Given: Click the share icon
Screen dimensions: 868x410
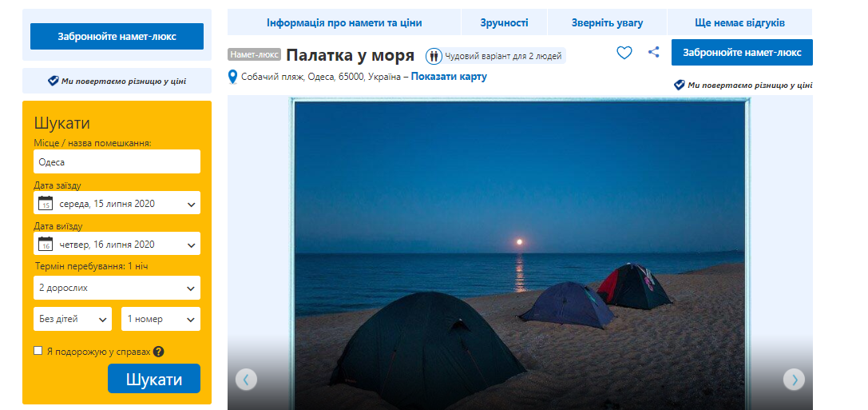Looking at the screenshot, I should (x=654, y=53).
